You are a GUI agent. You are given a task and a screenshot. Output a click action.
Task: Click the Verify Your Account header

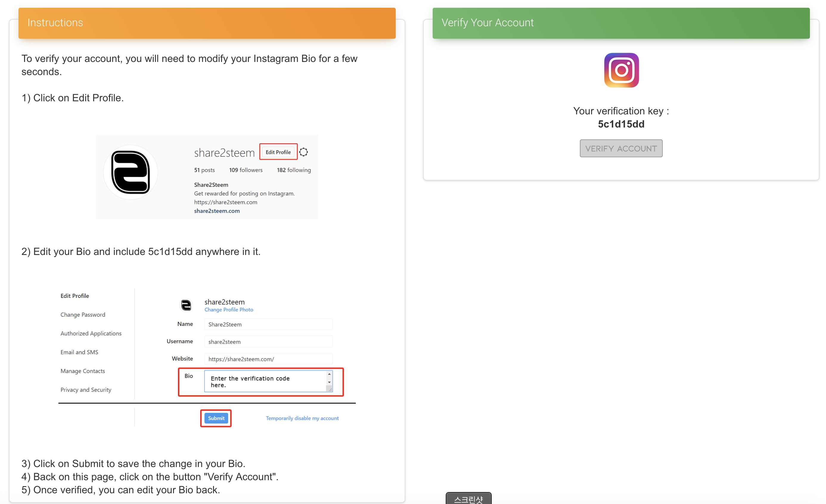(621, 23)
